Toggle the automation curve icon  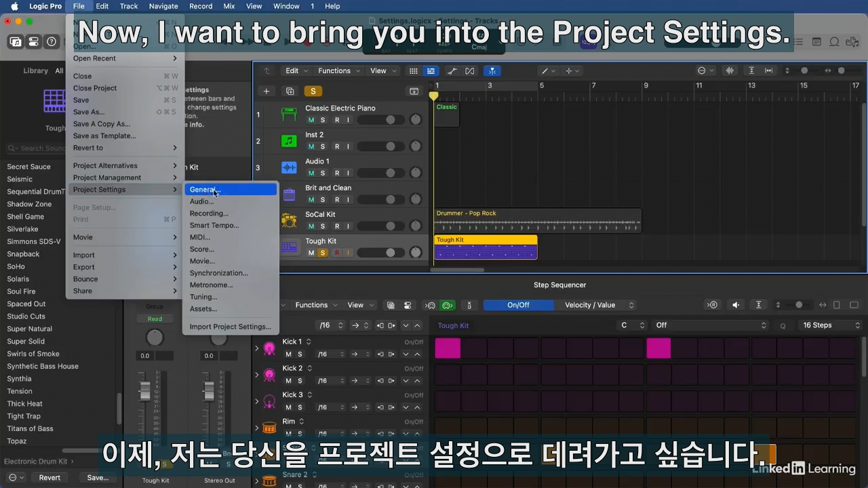tap(452, 70)
